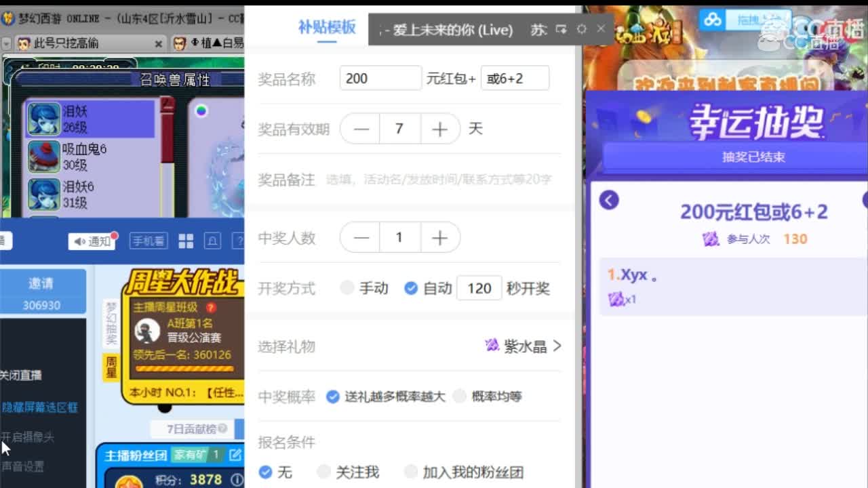Click the info icon beside 积分 3878
The height and width of the screenshot is (488, 868).
coord(236,480)
